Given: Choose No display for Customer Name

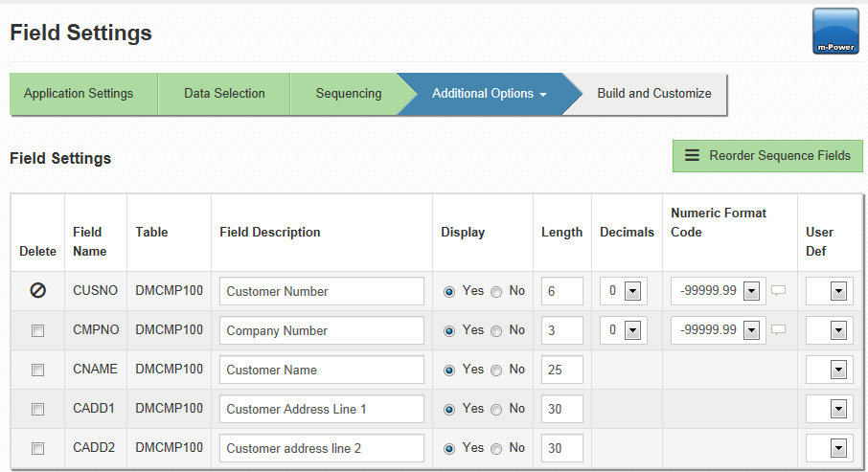Looking at the screenshot, I should 496,370.
